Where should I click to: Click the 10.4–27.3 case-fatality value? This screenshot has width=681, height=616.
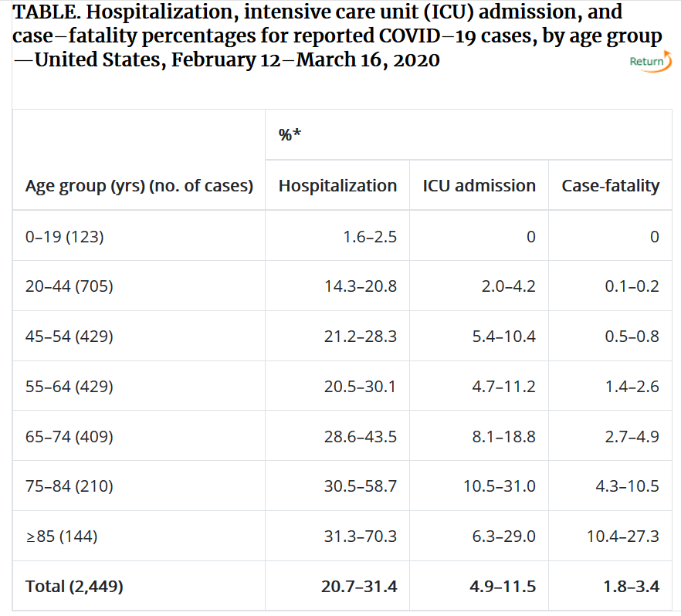(x=622, y=536)
